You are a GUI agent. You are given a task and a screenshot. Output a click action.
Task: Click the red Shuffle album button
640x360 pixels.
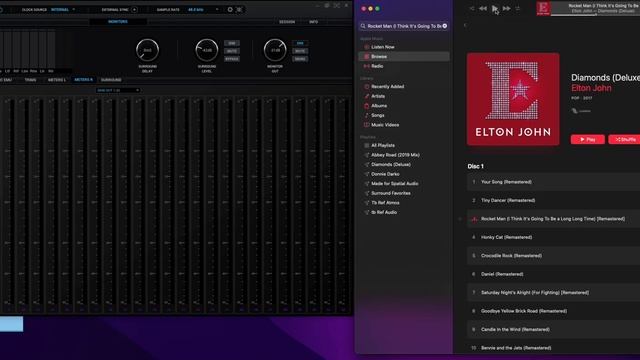[x=624, y=140]
